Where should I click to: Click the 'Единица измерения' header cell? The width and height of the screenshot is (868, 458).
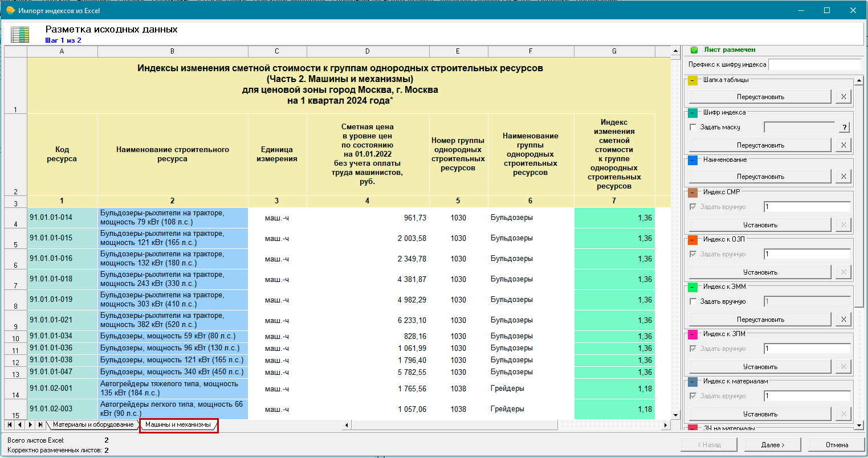tap(277, 154)
